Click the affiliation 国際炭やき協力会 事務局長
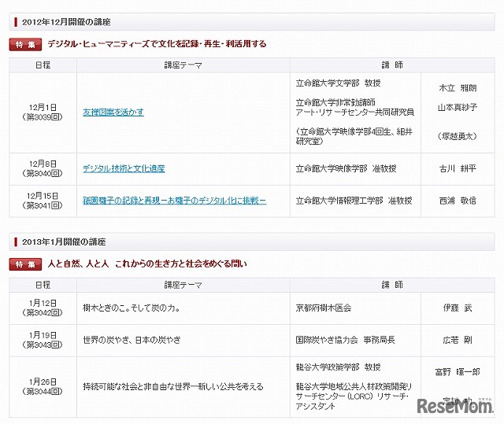The width and height of the screenshot is (504, 424). tap(345, 340)
